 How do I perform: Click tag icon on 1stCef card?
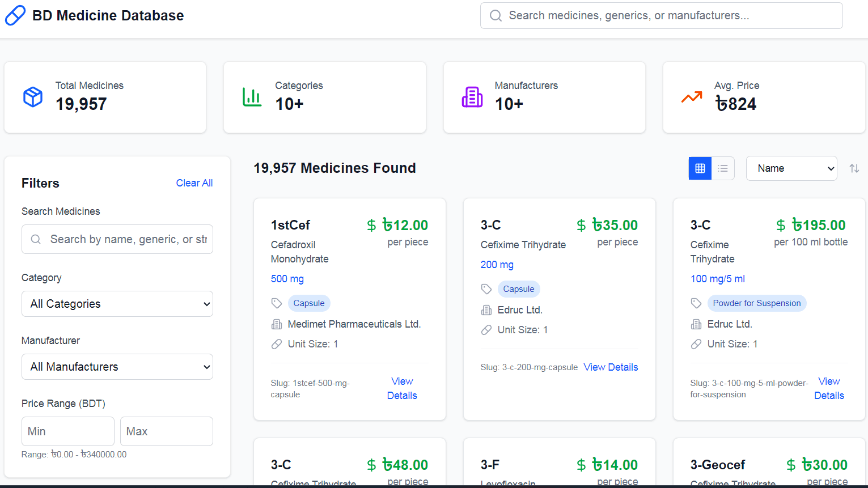click(x=277, y=303)
